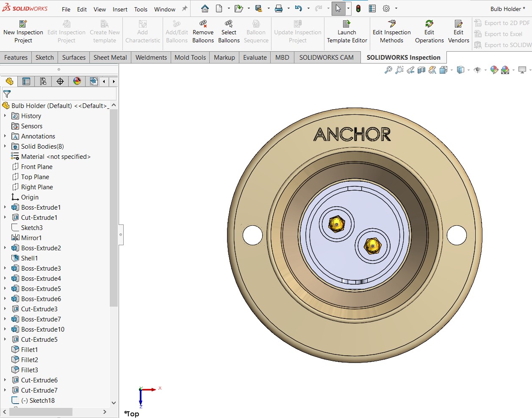Open the New document dropdown arrow

tap(229, 8)
